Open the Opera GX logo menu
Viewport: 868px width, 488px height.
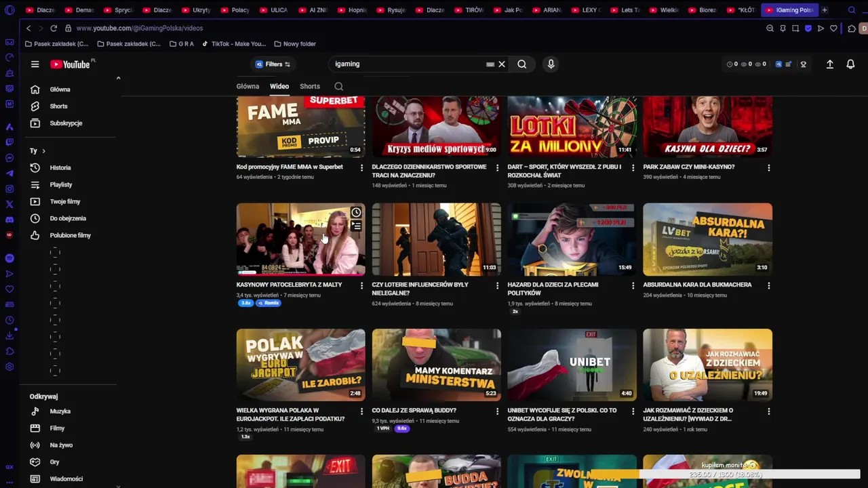click(x=9, y=10)
